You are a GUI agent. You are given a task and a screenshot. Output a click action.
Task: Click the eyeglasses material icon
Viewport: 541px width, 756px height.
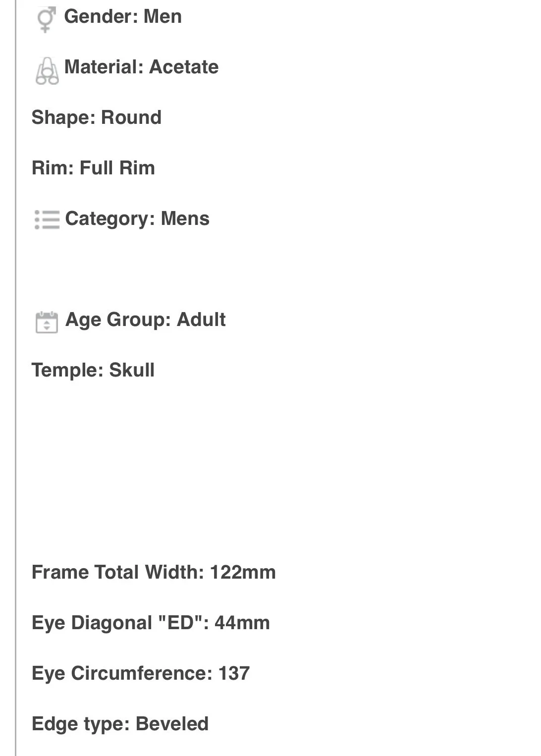click(47, 71)
